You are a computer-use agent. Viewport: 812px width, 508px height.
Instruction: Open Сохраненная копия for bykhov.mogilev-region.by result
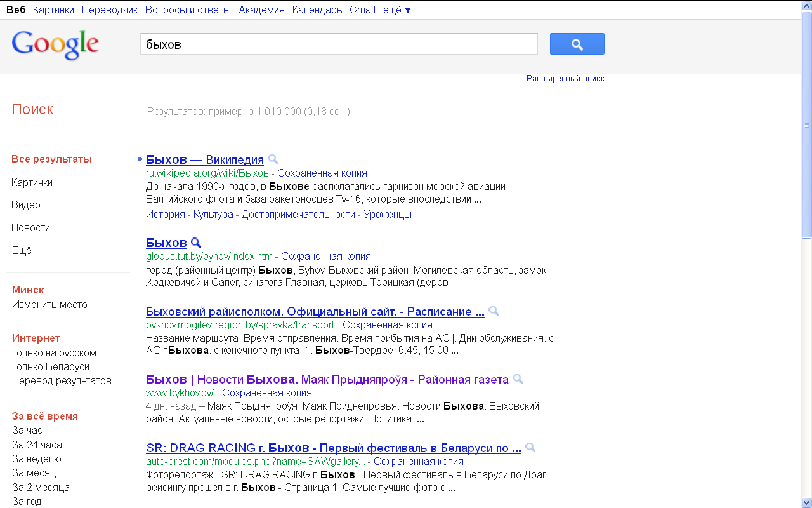(388, 324)
